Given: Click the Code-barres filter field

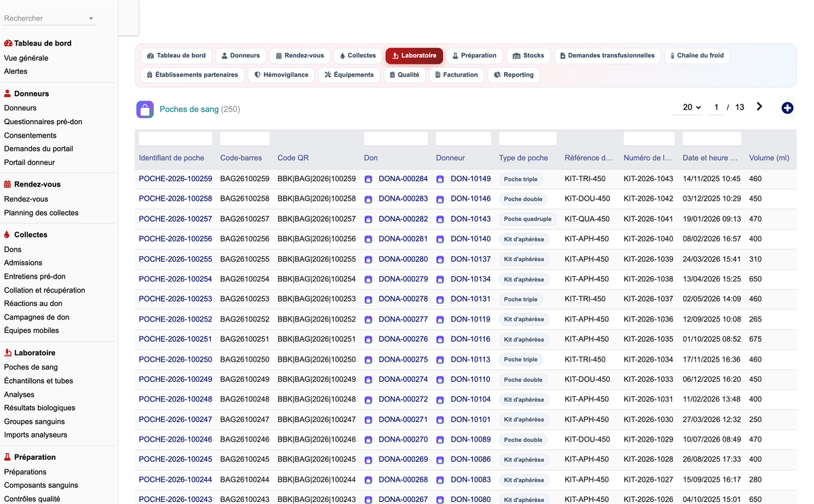Looking at the screenshot, I should (x=245, y=138).
